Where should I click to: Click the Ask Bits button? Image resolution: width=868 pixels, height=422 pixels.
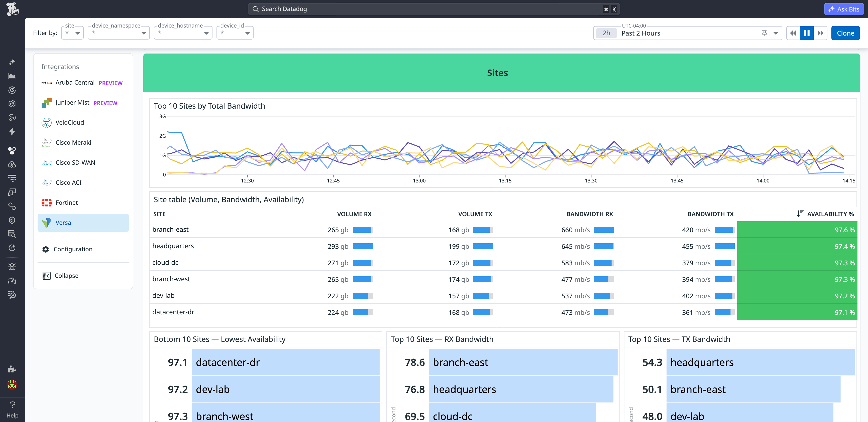[844, 9]
